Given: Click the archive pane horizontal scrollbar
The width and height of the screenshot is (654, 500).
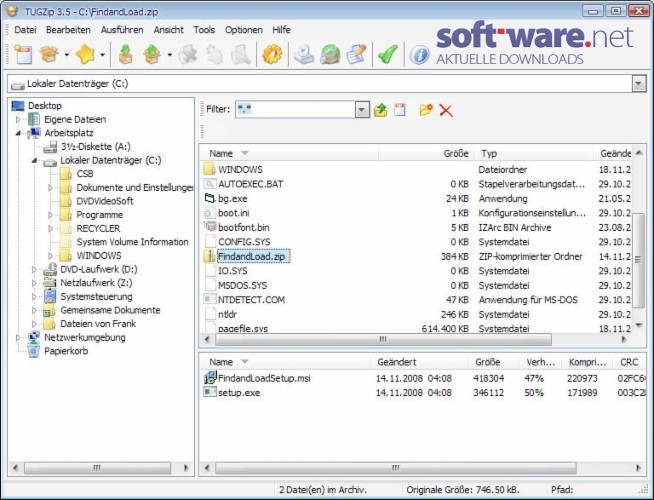Looking at the screenshot, I should (395, 468).
